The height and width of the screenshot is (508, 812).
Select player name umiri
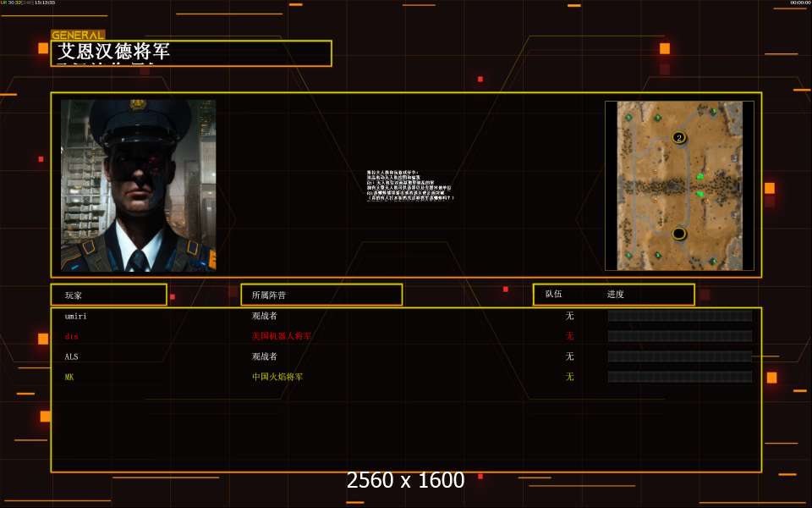click(x=75, y=316)
